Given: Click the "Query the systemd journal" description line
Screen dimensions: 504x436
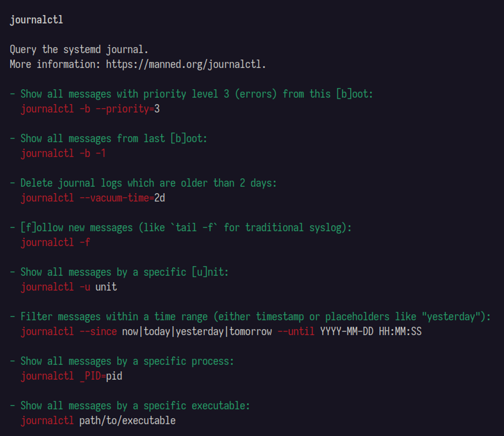Looking at the screenshot, I should click(79, 49).
